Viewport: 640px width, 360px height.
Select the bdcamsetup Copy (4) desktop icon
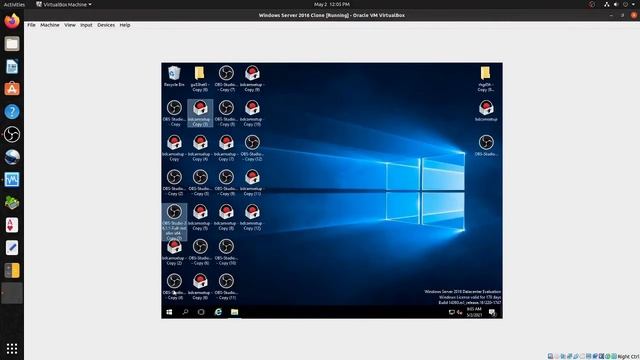coord(200,148)
